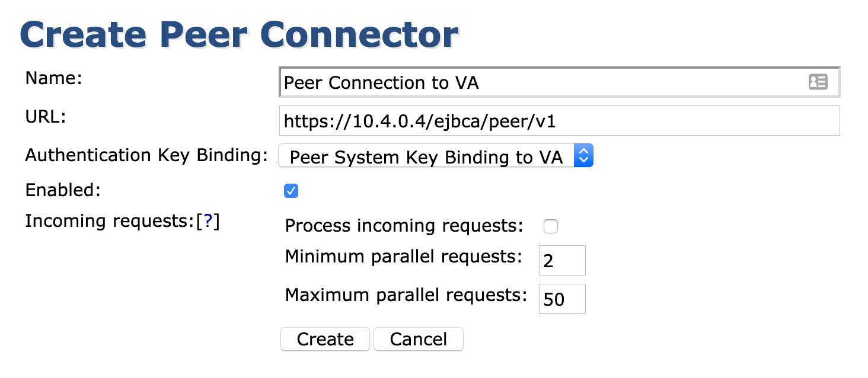Viewport: 868px width, 378px height.
Task: Click the "Name:" label
Action: click(53, 78)
